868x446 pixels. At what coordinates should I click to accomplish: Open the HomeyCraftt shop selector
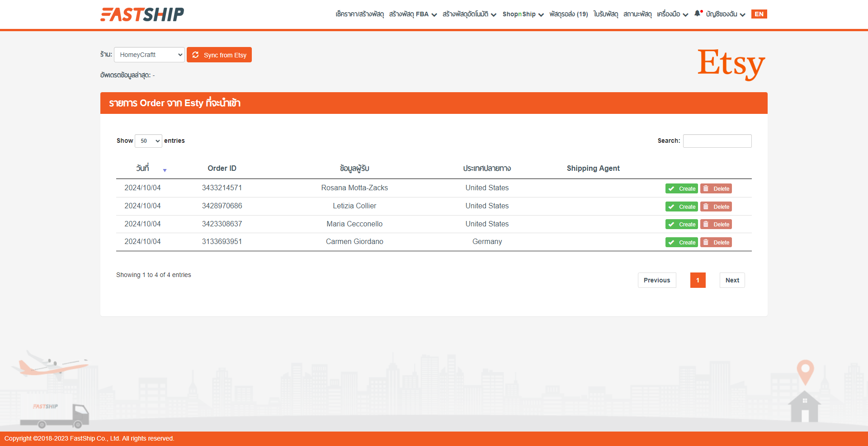149,55
